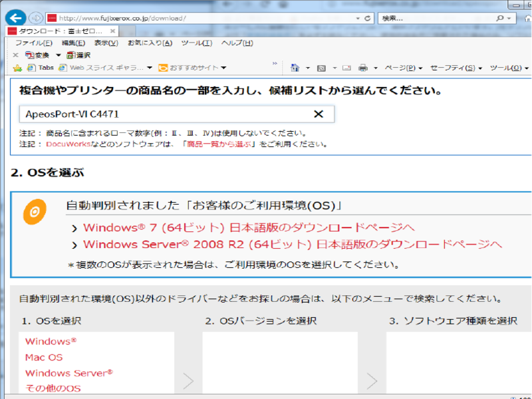Open the Tabs favorites bar link
532x399 pixels.
pyautogui.click(x=41, y=68)
